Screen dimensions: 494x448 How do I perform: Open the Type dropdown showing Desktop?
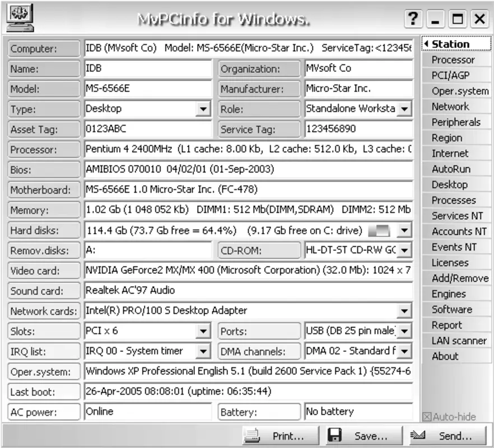[203, 109]
